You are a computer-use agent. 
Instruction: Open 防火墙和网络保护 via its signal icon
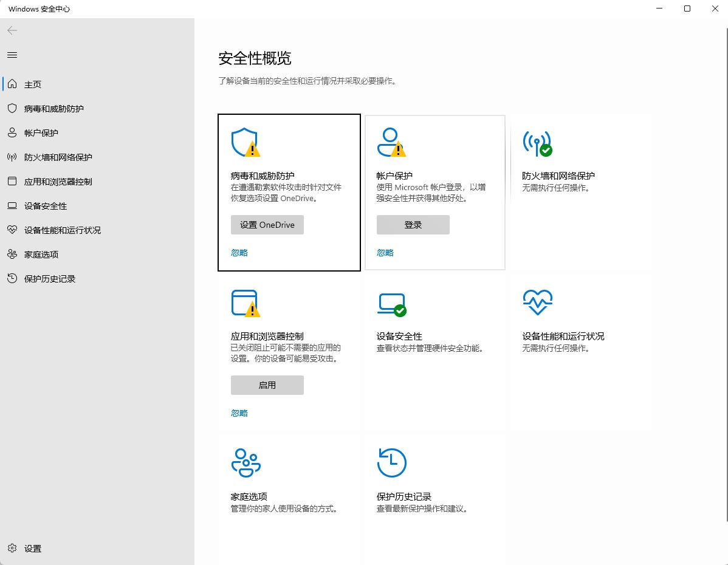(x=538, y=143)
